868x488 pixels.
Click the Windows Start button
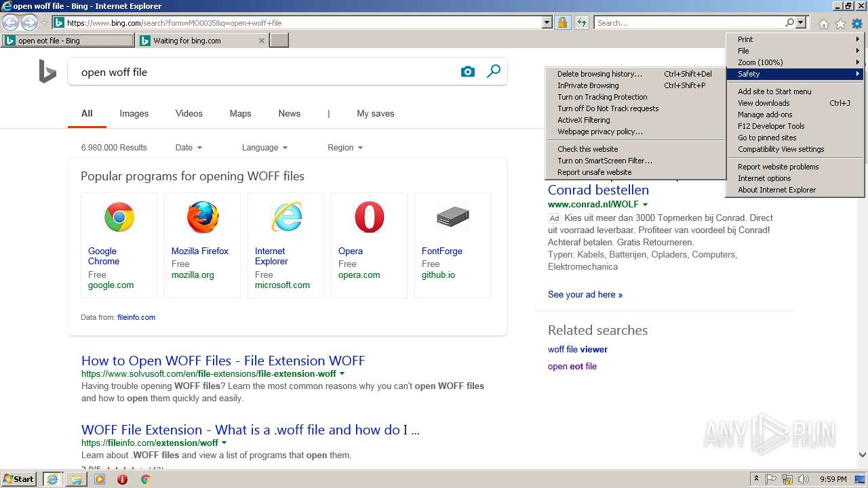coord(19,479)
